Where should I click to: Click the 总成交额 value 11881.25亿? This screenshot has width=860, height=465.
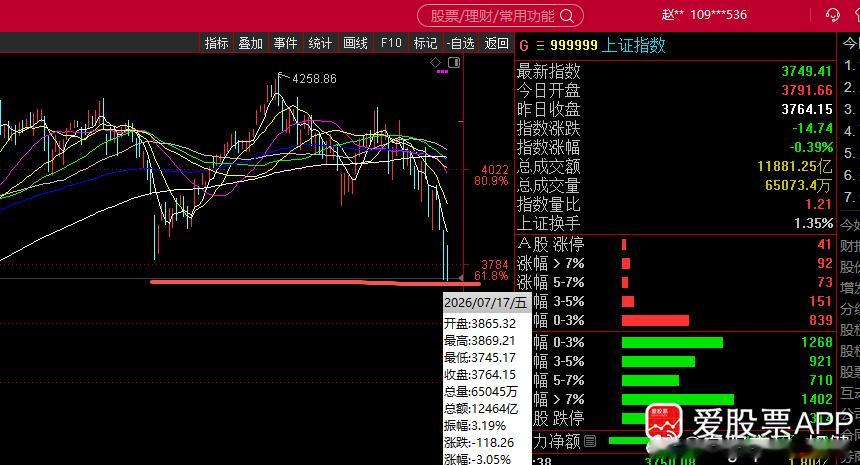pyautogui.click(x=795, y=166)
